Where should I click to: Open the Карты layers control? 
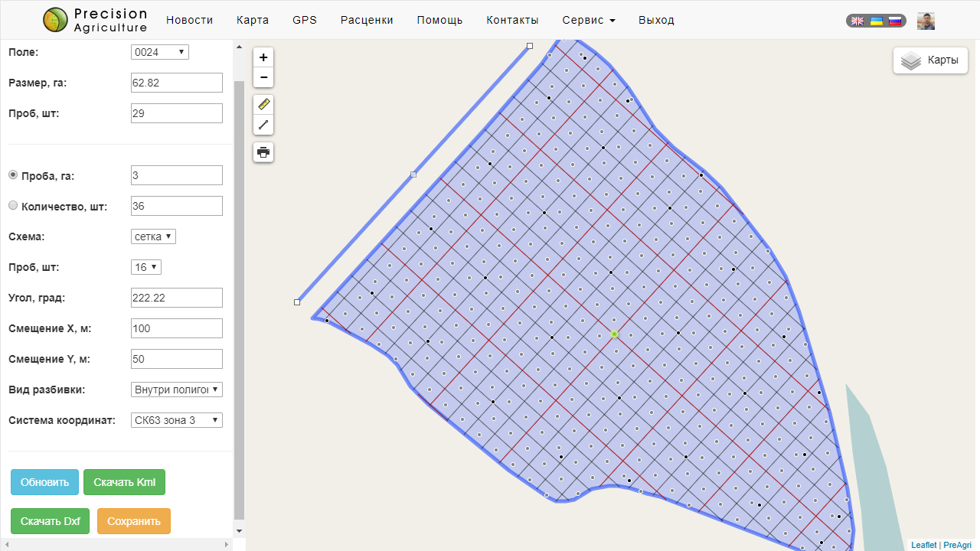pyautogui.click(x=930, y=60)
